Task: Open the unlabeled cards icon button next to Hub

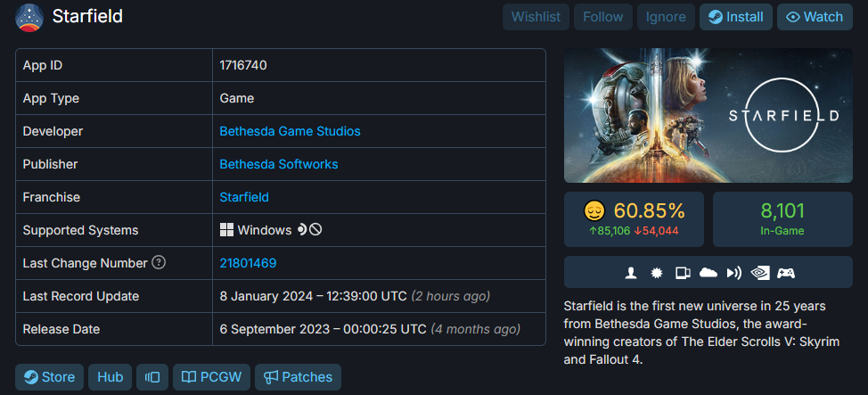Action: pyautogui.click(x=152, y=377)
